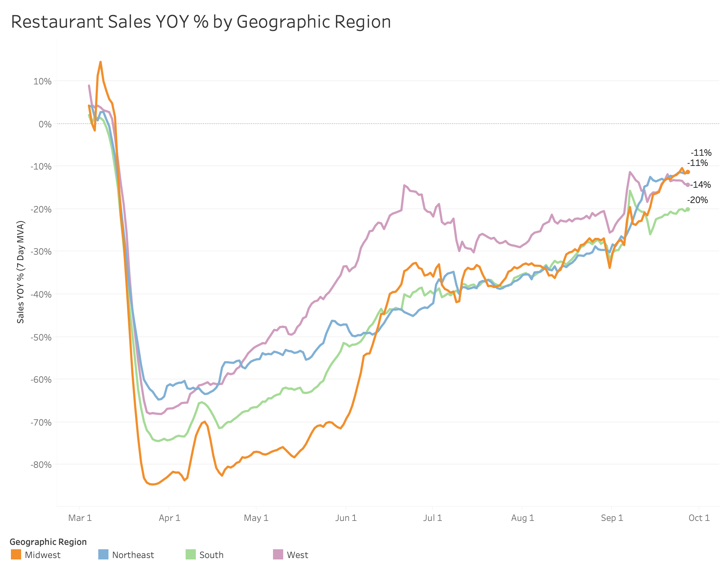Select the Midwest legend label
The width and height of the screenshot is (728, 582).
click(x=43, y=555)
